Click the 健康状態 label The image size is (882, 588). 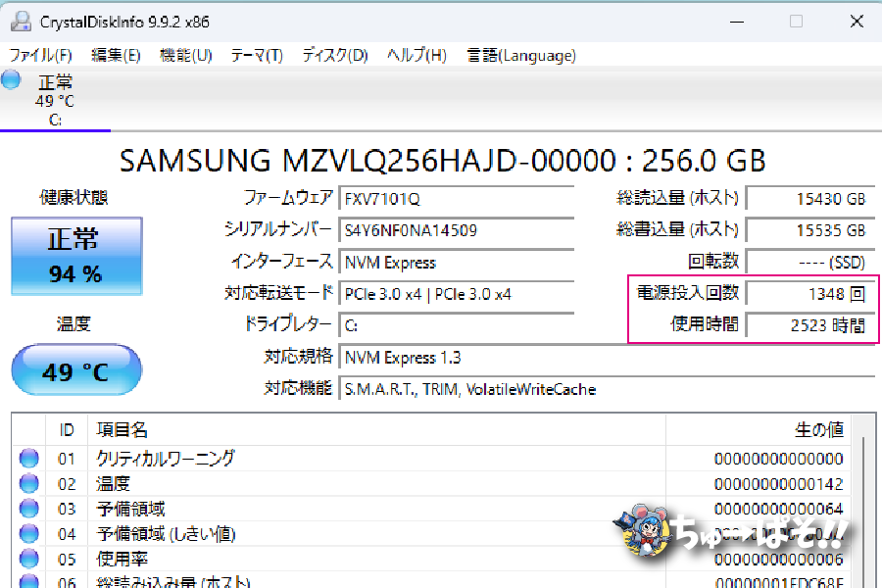(x=73, y=198)
